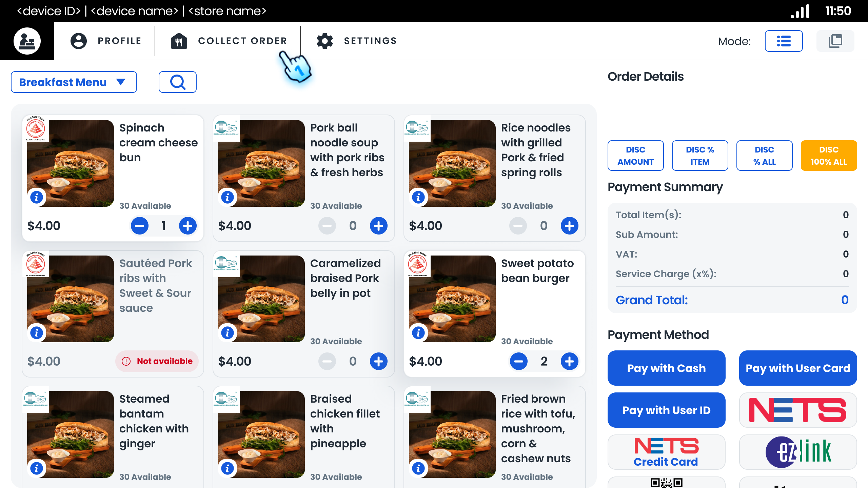Expand the Breakfast Menu dropdown
The height and width of the screenshot is (488, 868).
(74, 82)
